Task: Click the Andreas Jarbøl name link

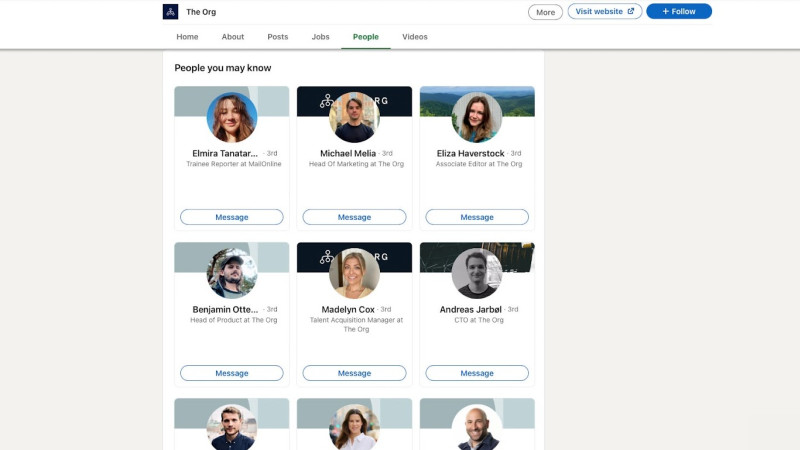Action: [470, 309]
